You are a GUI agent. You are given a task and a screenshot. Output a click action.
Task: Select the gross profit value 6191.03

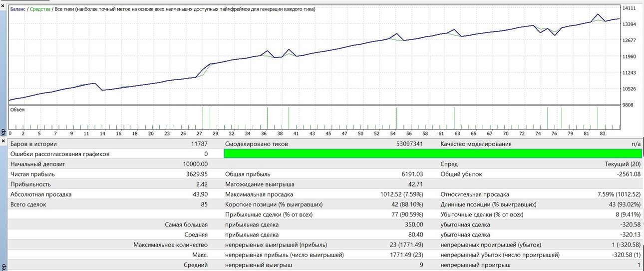pos(412,174)
